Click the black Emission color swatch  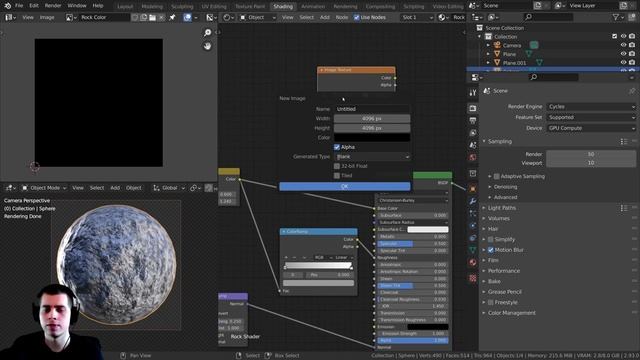(428, 327)
